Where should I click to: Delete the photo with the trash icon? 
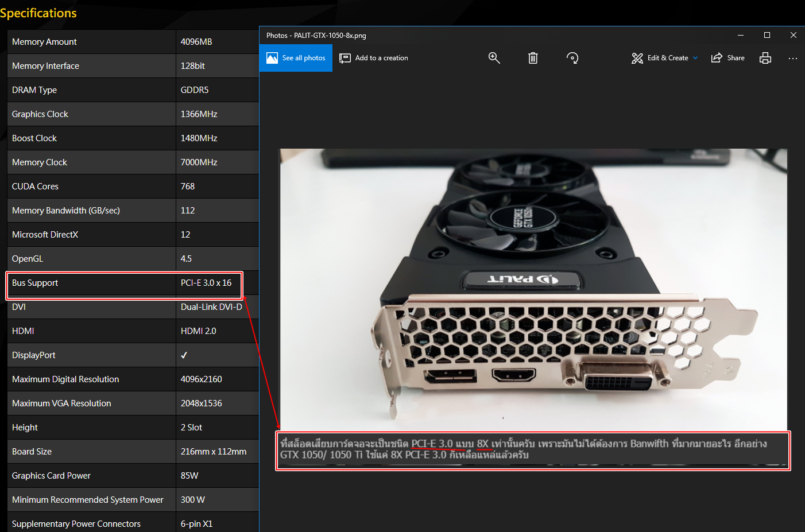[533, 58]
